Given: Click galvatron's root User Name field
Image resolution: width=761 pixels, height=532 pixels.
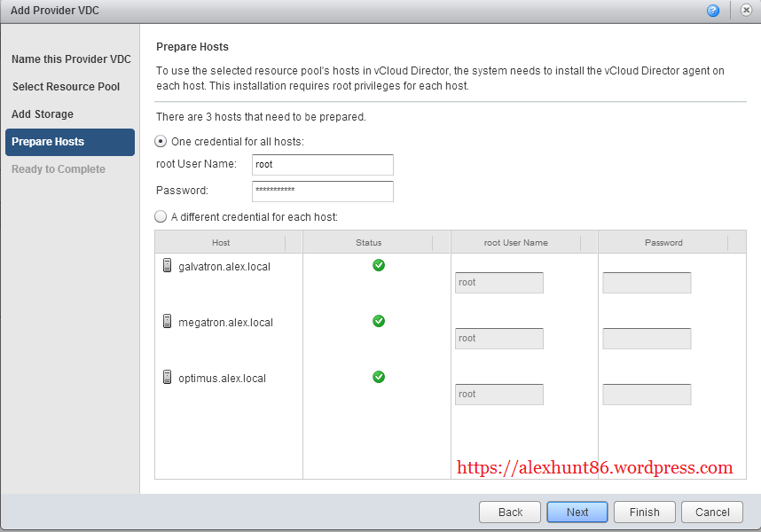Looking at the screenshot, I should click(x=499, y=283).
